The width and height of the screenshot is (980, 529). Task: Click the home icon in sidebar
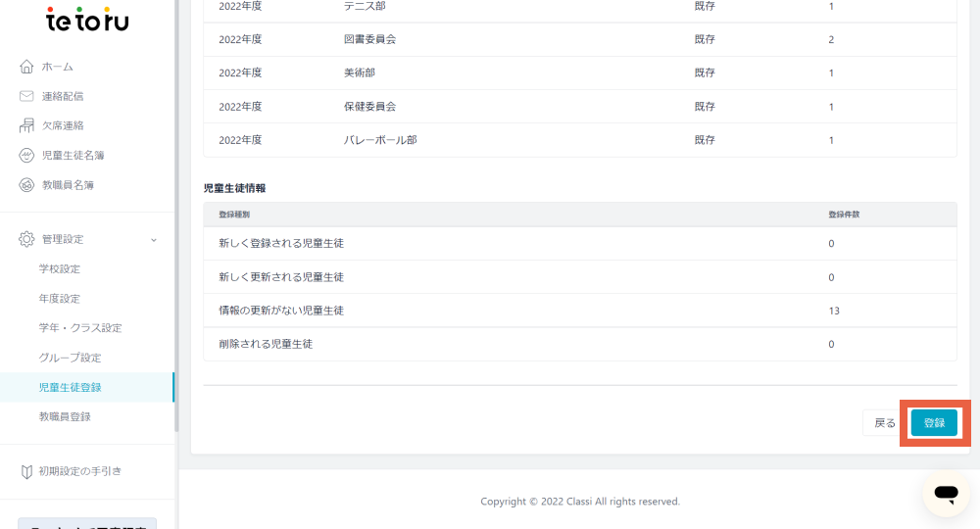click(26, 67)
